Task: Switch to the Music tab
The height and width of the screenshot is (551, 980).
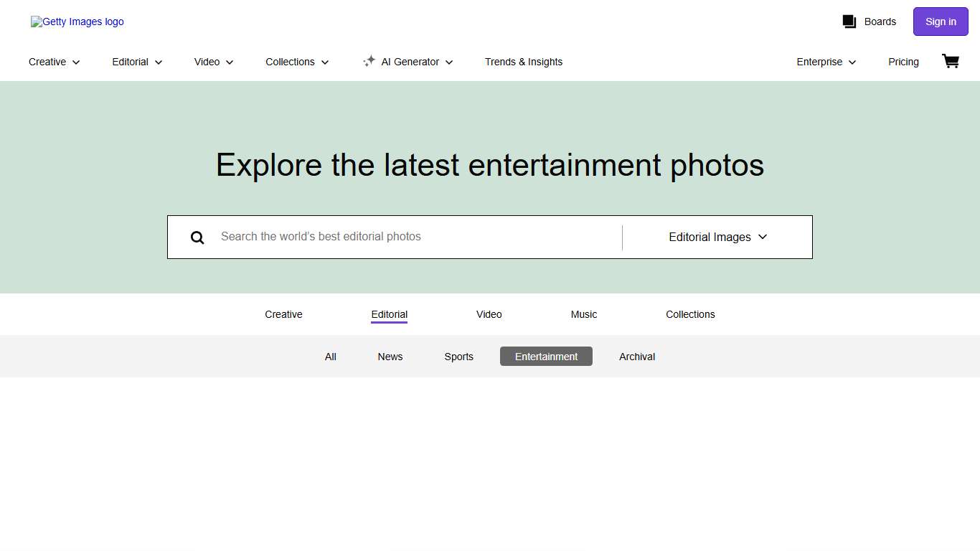Action: point(583,314)
